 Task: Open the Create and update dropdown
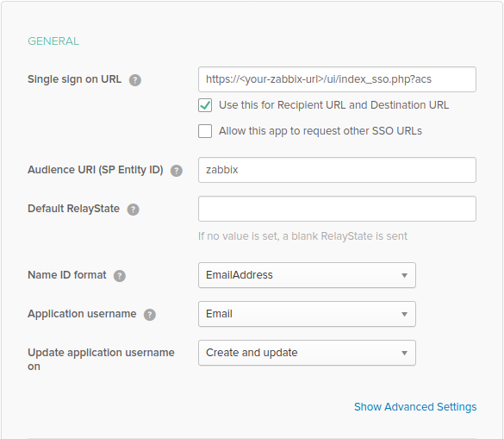pos(307,353)
